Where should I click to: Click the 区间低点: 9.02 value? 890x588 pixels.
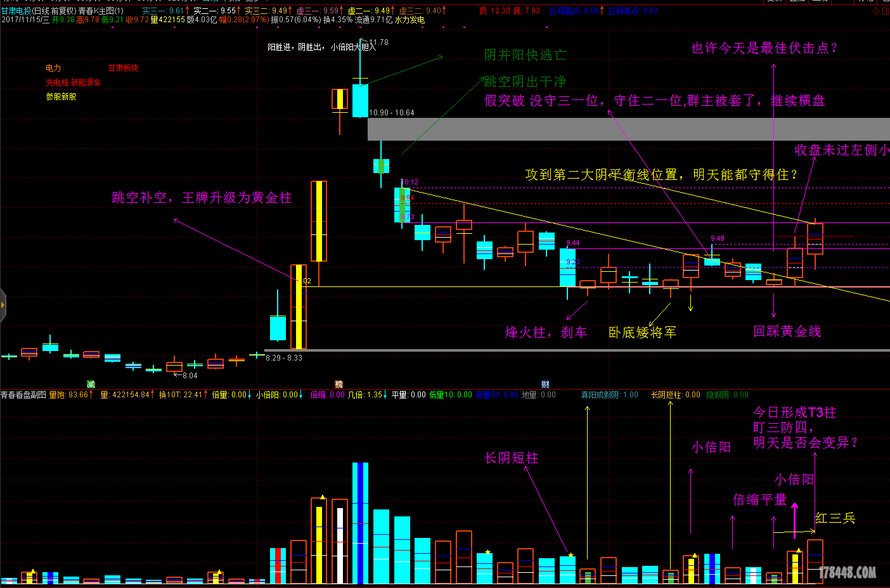(x=633, y=11)
